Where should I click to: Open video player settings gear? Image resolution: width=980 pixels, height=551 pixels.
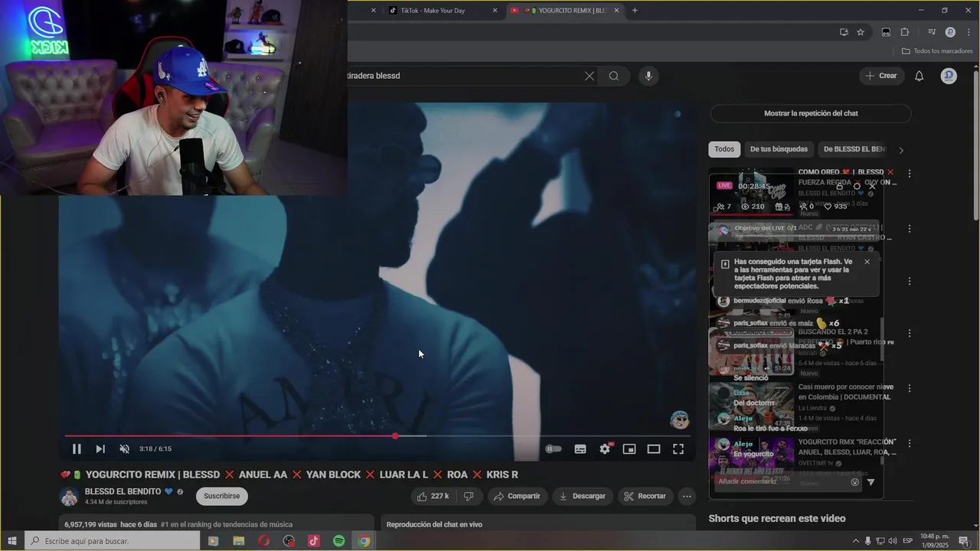(x=605, y=449)
